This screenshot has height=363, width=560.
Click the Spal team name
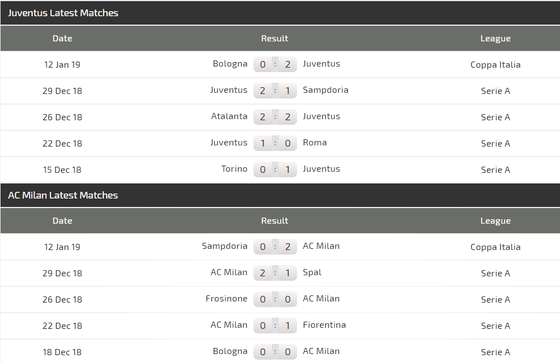point(312,272)
